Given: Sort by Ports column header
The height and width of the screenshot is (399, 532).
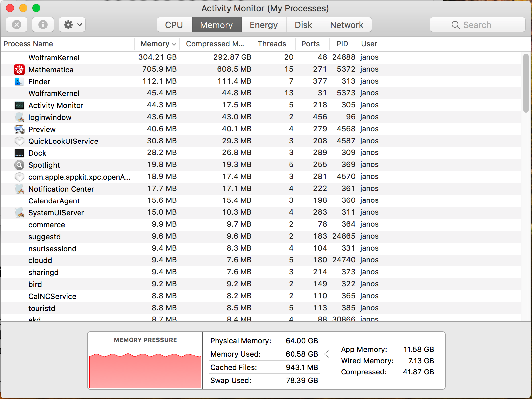Looking at the screenshot, I should [313, 44].
